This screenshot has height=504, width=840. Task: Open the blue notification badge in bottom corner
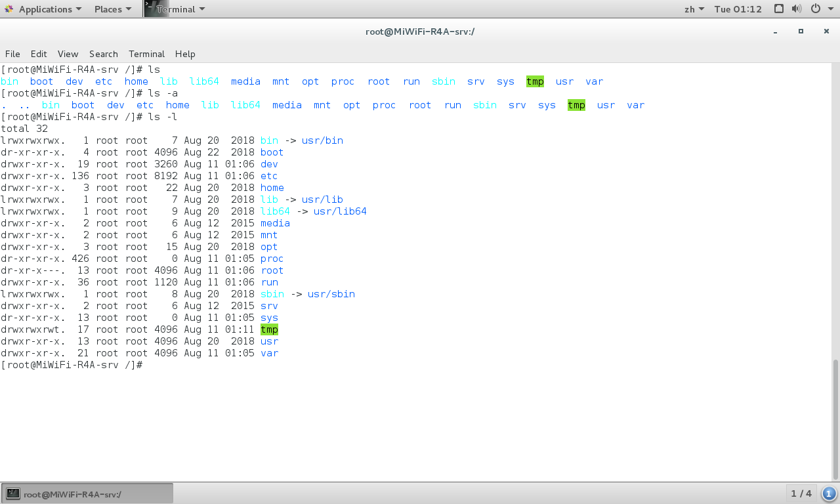tap(829, 493)
